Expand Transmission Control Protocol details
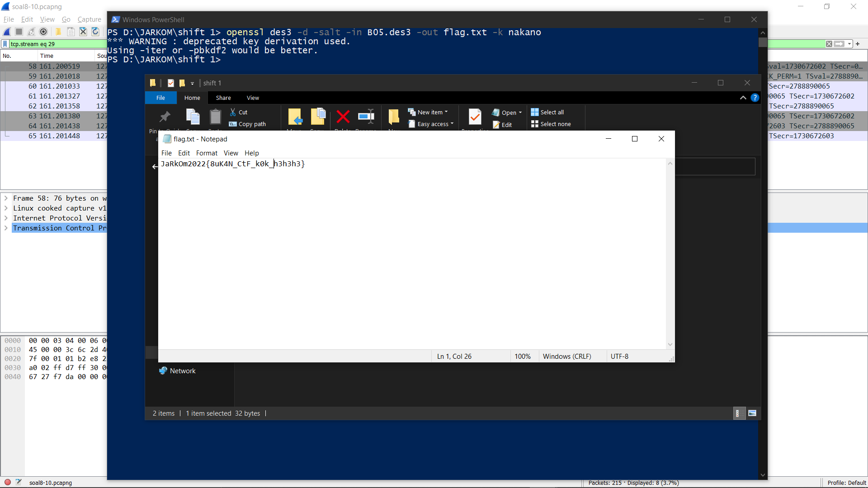The height and width of the screenshot is (488, 868). 6,228
